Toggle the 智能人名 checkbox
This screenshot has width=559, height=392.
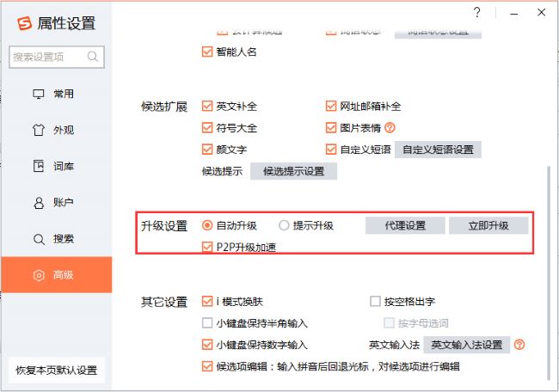point(207,52)
